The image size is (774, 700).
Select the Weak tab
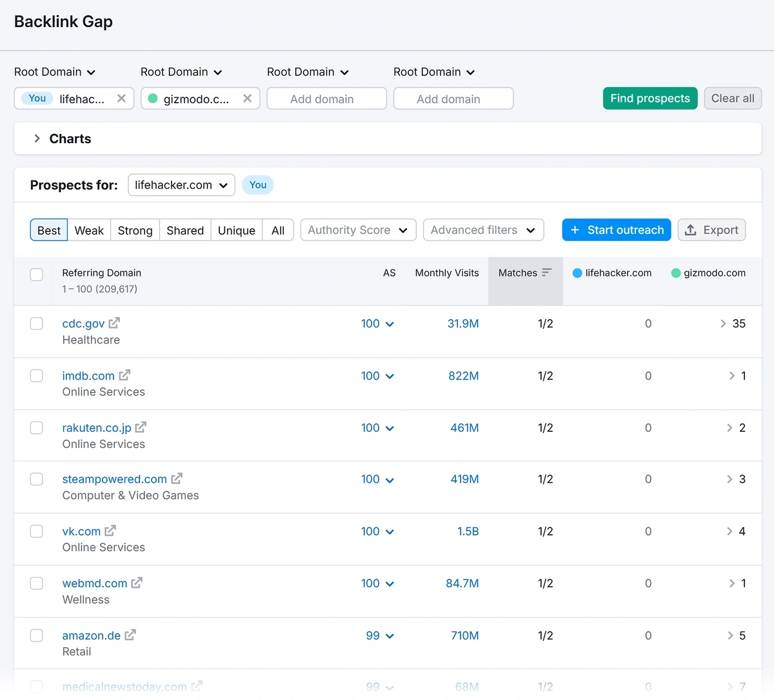coord(89,230)
